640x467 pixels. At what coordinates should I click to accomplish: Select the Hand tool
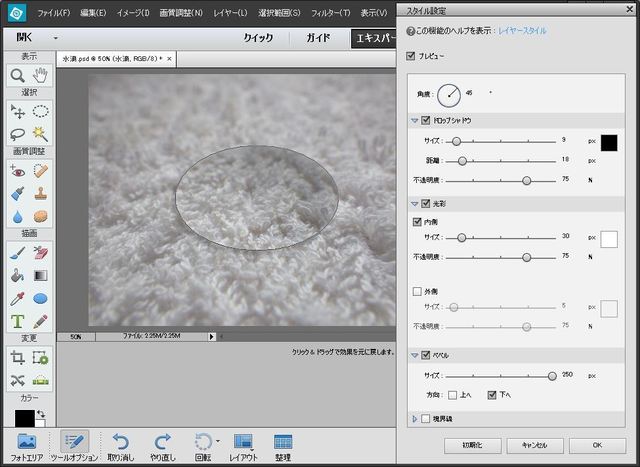coord(40,76)
